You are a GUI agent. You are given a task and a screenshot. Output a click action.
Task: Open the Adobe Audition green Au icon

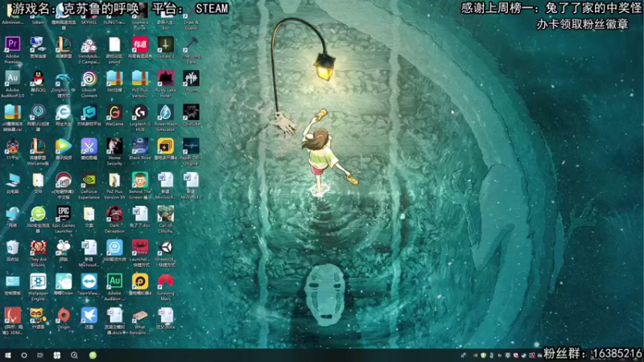point(114,282)
